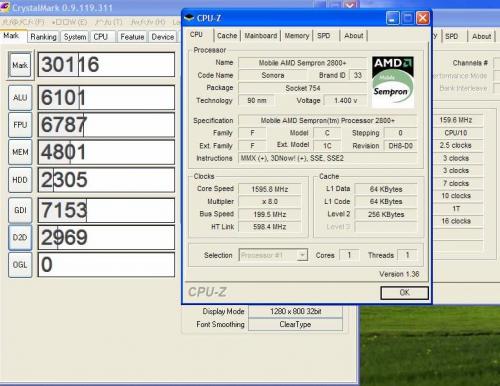This screenshot has height=386, width=500.
Task: Click the Font Smoothing value ClearType
Action: point(295,324)
